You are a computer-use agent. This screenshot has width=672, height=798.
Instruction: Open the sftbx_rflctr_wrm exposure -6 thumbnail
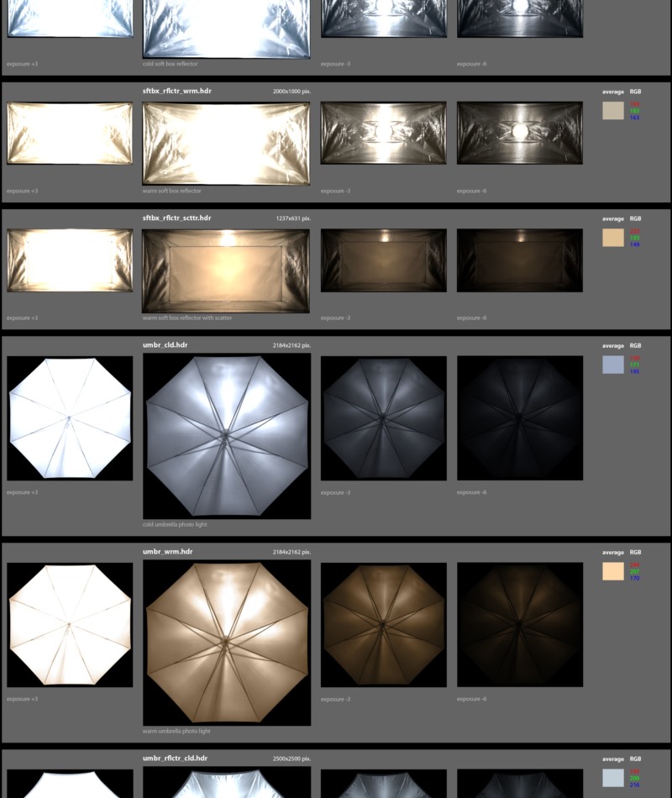[x=520, y=133]
